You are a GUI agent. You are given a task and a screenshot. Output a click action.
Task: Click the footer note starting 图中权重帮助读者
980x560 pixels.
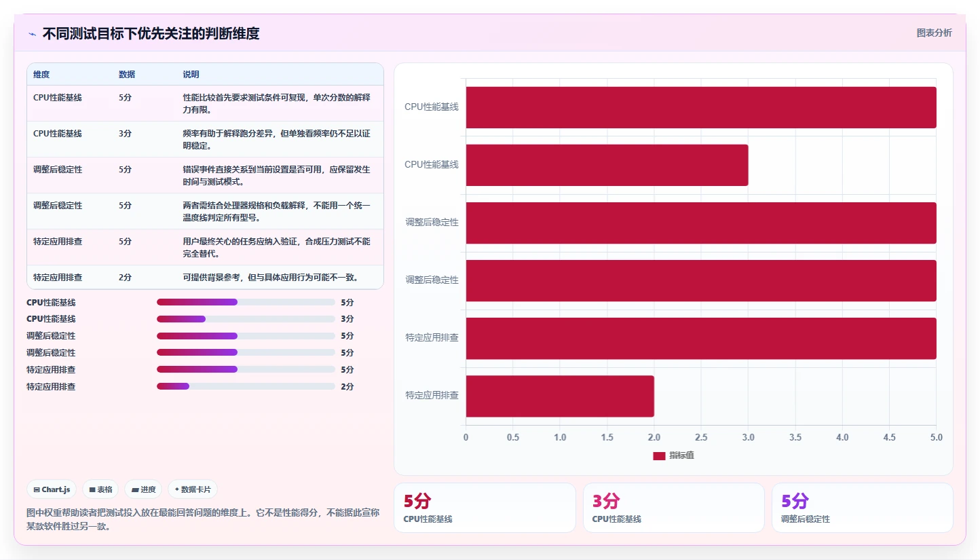point(203,520)
